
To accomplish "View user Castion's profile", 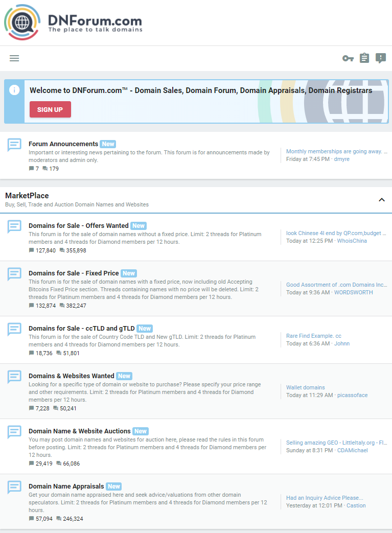I will pos(356,505).
